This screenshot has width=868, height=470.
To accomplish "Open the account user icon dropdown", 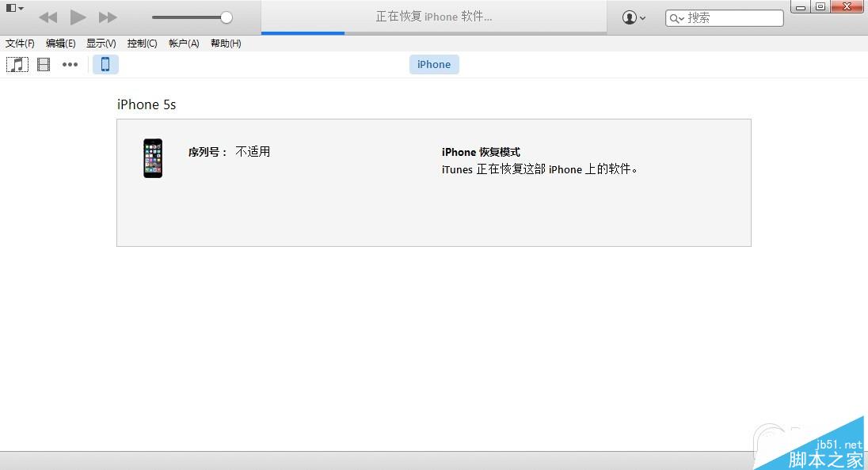I will coord(634,17).
